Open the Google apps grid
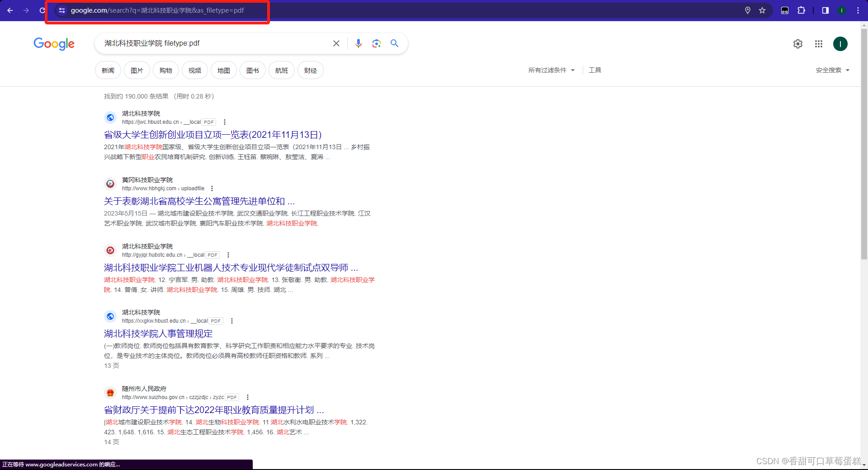This screenshot has width=868, height=470. tap(819, 44)
